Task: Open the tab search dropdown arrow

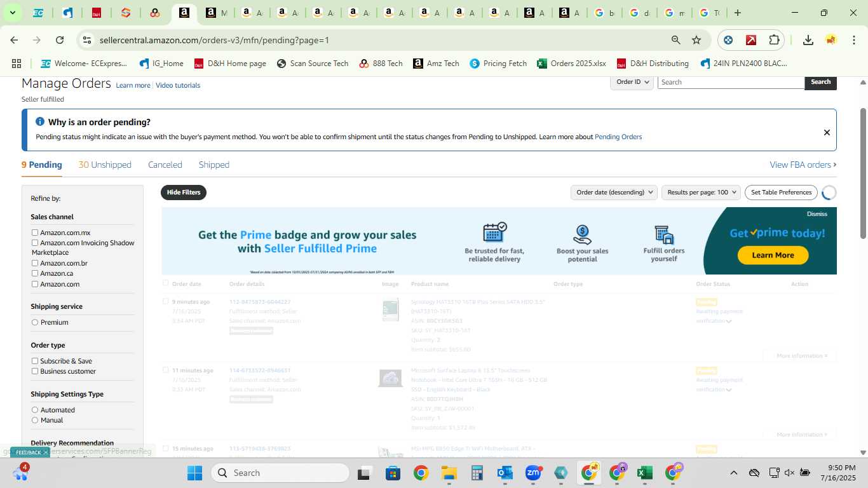Action: click(x=12, y=13)
